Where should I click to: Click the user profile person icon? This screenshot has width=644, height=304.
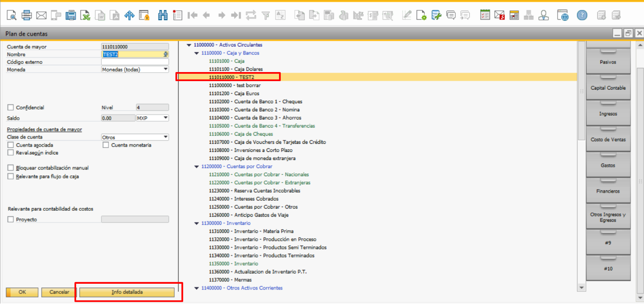click(x=544, y=15)
